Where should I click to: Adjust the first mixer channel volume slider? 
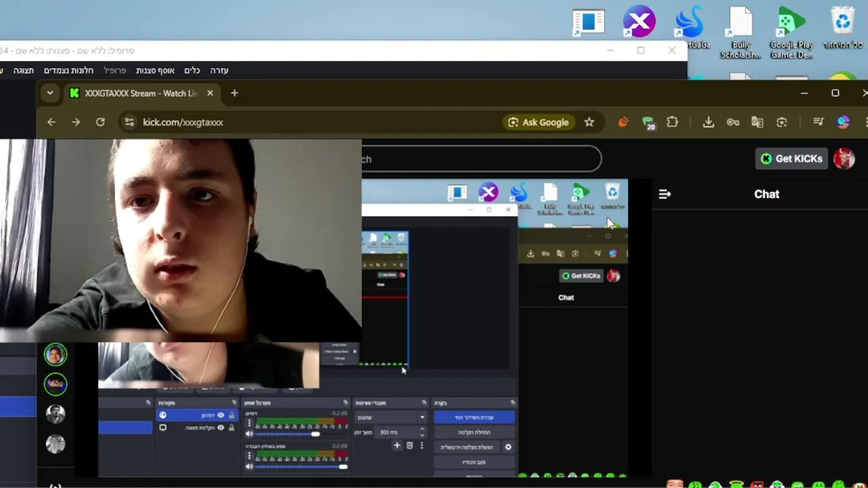coord(301,434)
